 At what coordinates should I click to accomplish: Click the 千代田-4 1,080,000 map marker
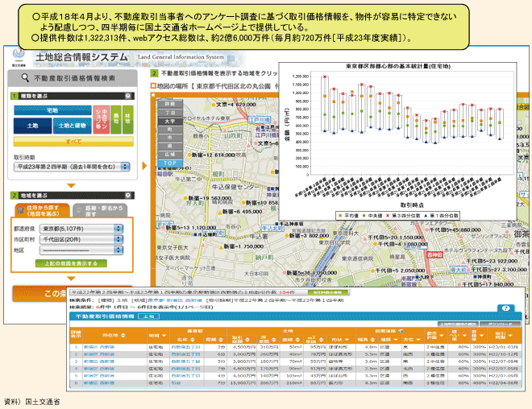pyautogui.click(x=376, y=244)
